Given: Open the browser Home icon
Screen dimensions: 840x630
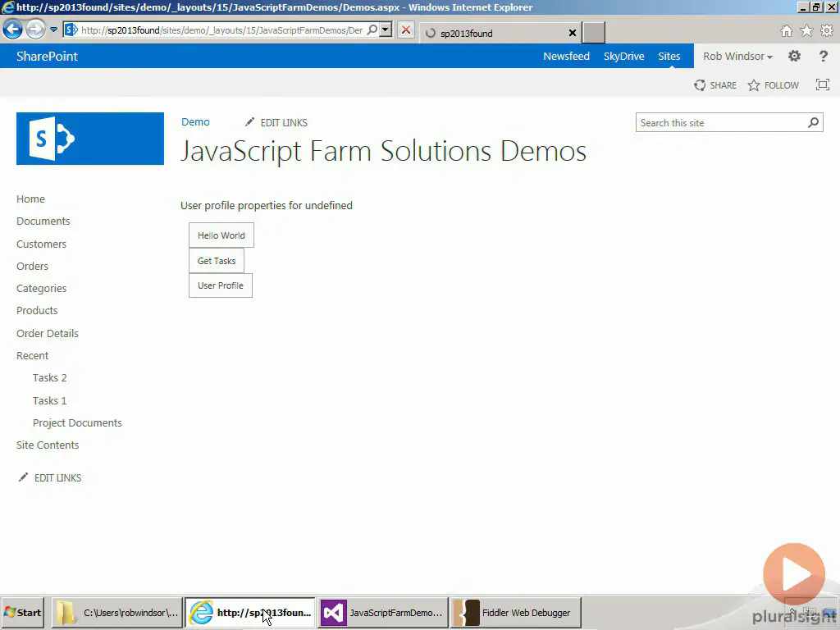Looking at the screenshot, I should (x=787, y=30).
